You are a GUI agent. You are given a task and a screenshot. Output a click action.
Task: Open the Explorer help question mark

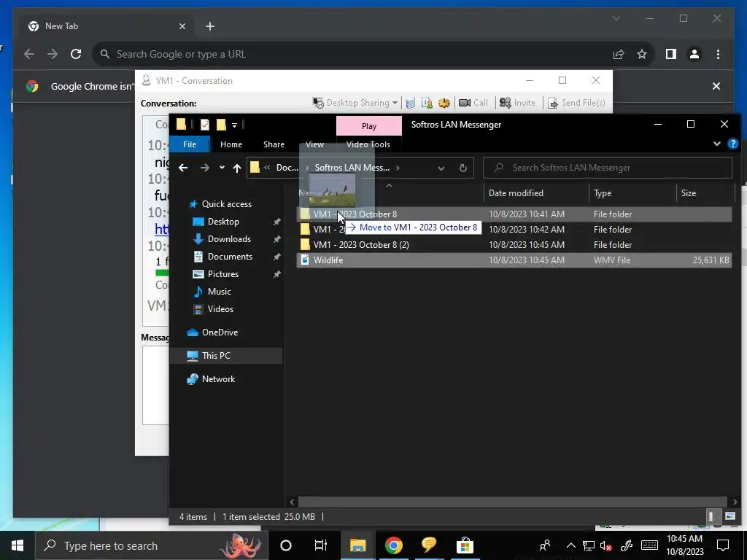pos(732,144)
